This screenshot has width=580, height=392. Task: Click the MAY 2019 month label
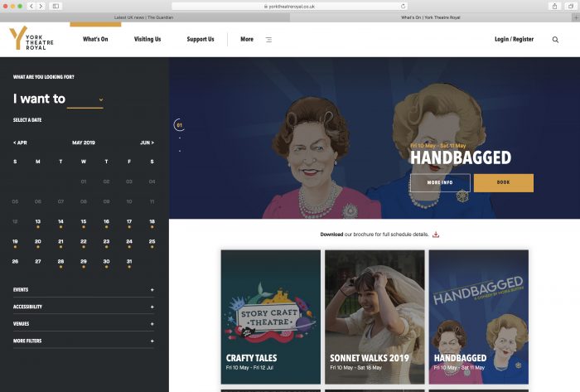point(84,143)
